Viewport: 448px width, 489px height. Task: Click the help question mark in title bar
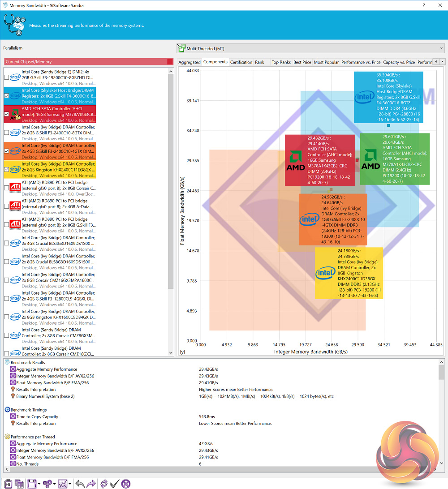coord(424,5)
